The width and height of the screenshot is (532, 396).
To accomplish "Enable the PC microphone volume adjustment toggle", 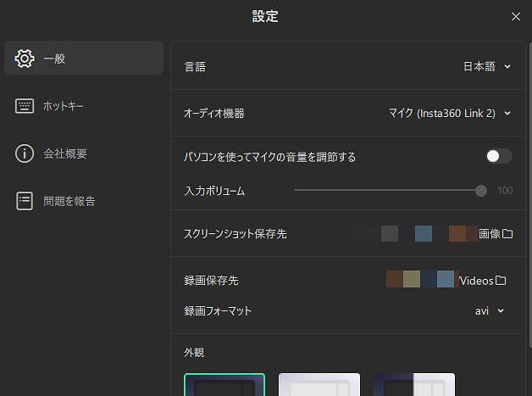I will point(499,156).
